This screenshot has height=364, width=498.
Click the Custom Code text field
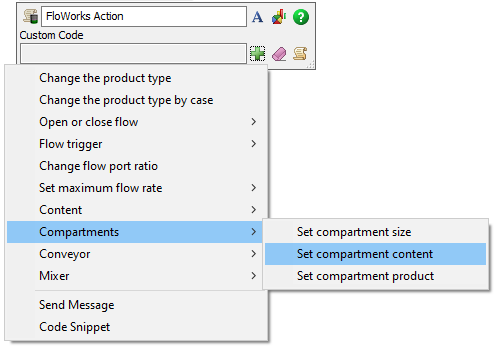pos(133,53)
